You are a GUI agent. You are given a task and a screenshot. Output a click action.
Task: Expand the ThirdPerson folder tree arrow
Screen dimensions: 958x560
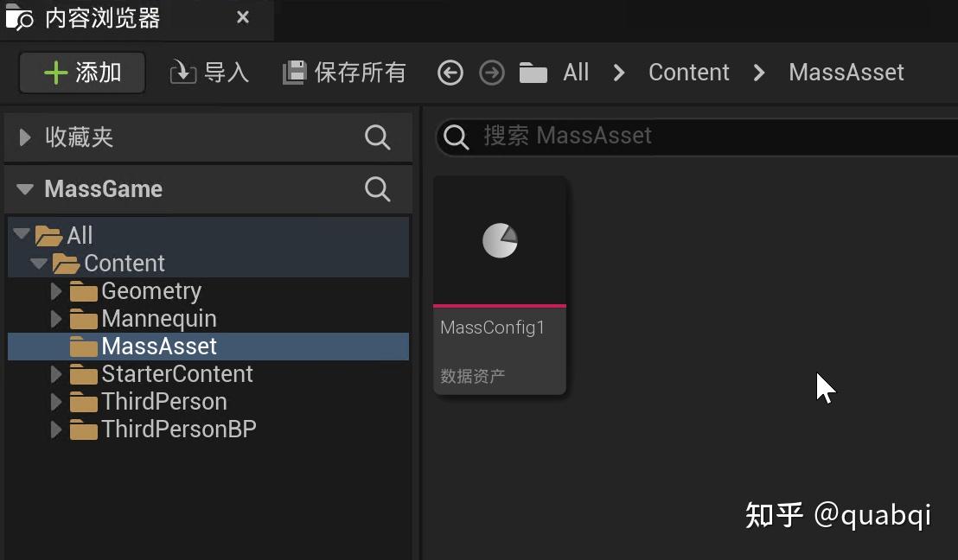click(x=56, y=401)
